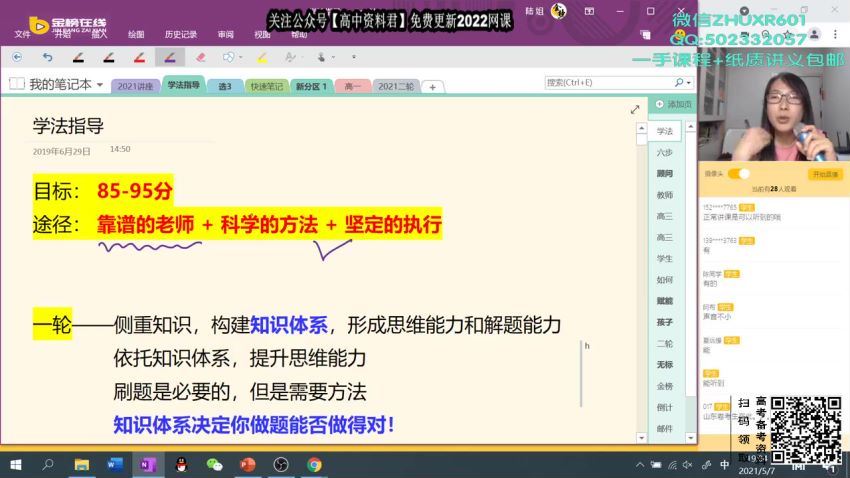The height and width of the screenshot is (478, 850).
Task: Open the 顾问 page in the list
Action: click(665, 173)
